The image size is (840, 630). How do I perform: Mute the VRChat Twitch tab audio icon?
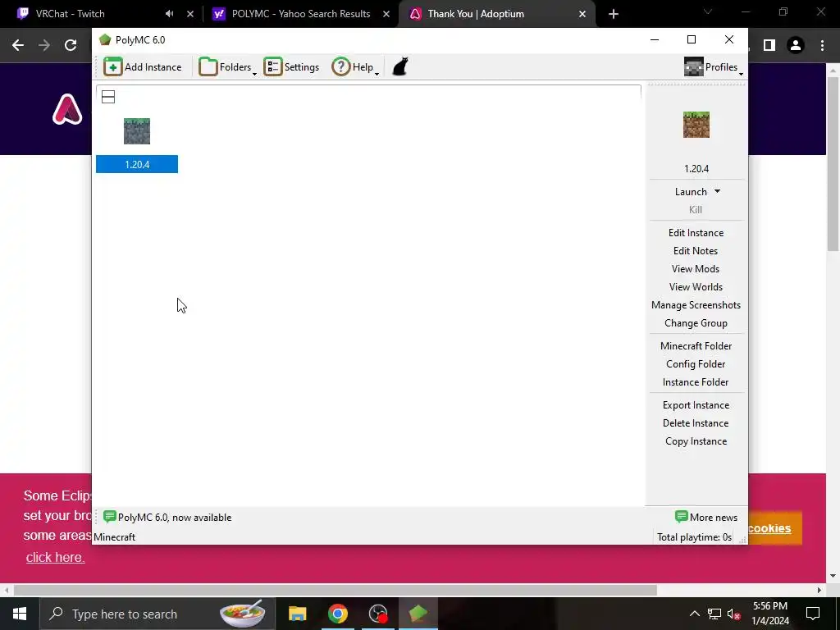[x=169, y=14]
